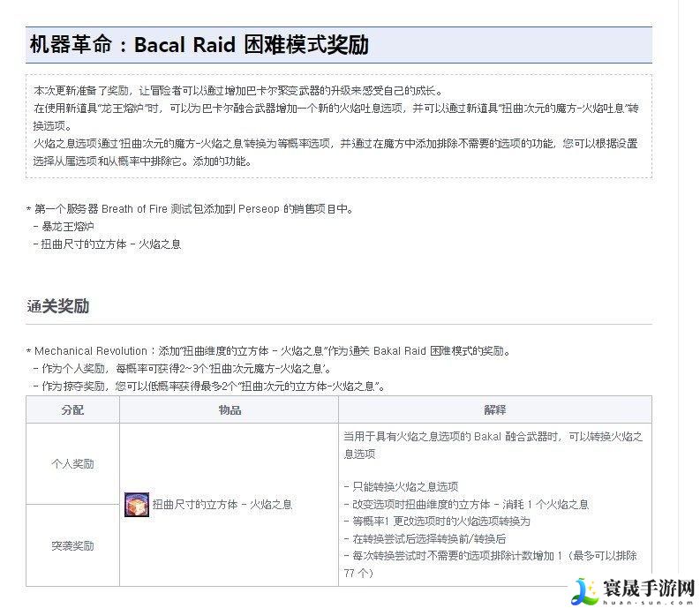Click the intro sentence '本次更新准备了奖励'
700x608 pixels.
238,91
